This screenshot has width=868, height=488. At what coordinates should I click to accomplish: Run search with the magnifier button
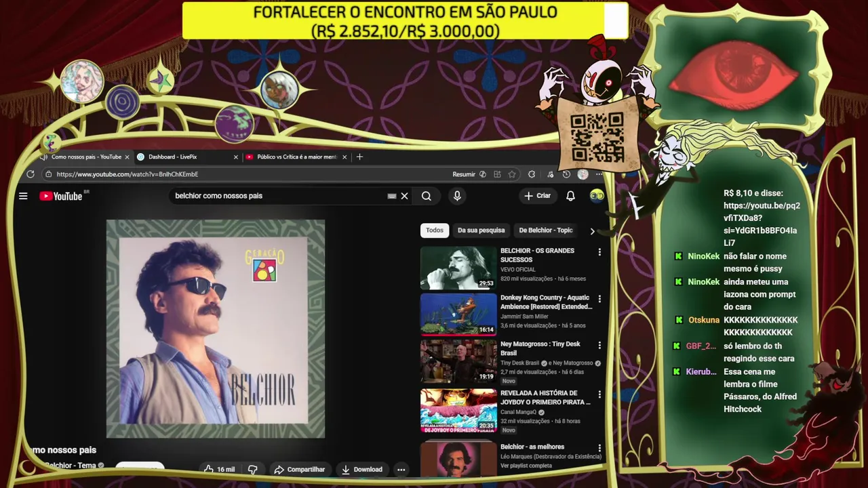point(427,196)
